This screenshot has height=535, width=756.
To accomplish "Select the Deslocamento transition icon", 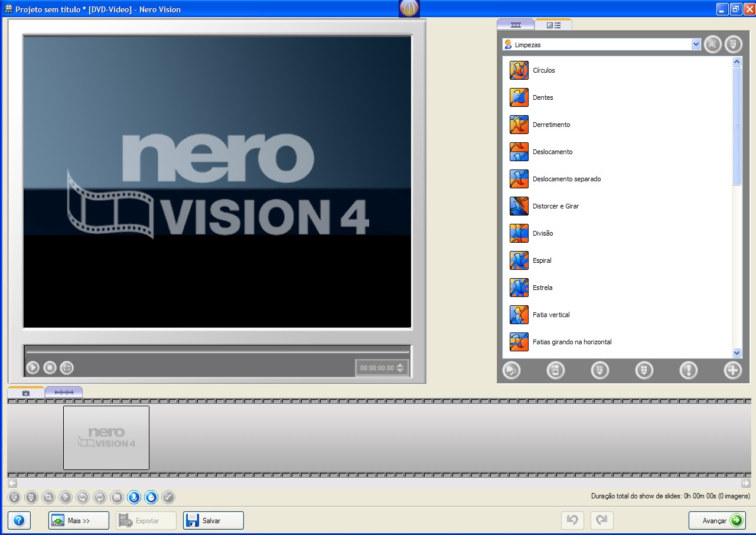I will point(519,152).
